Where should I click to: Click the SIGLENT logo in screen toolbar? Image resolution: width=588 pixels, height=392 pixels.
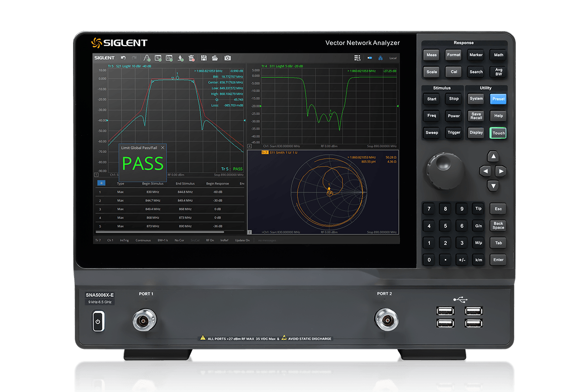[104, 58]
